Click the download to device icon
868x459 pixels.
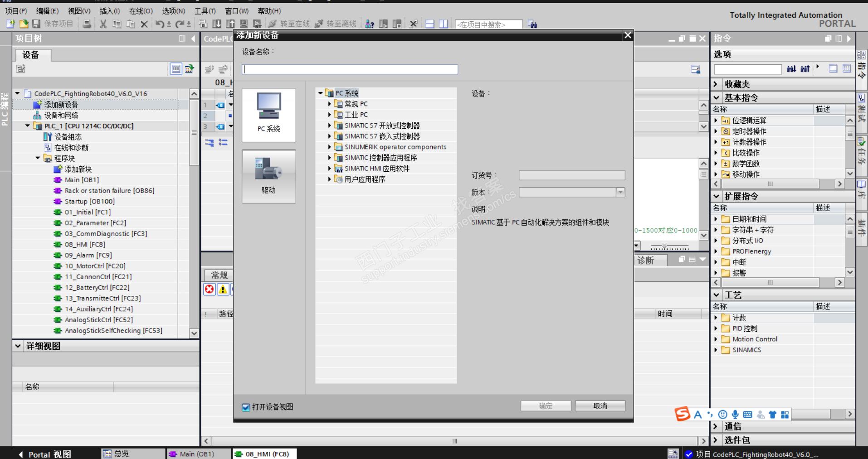point(217,24)
